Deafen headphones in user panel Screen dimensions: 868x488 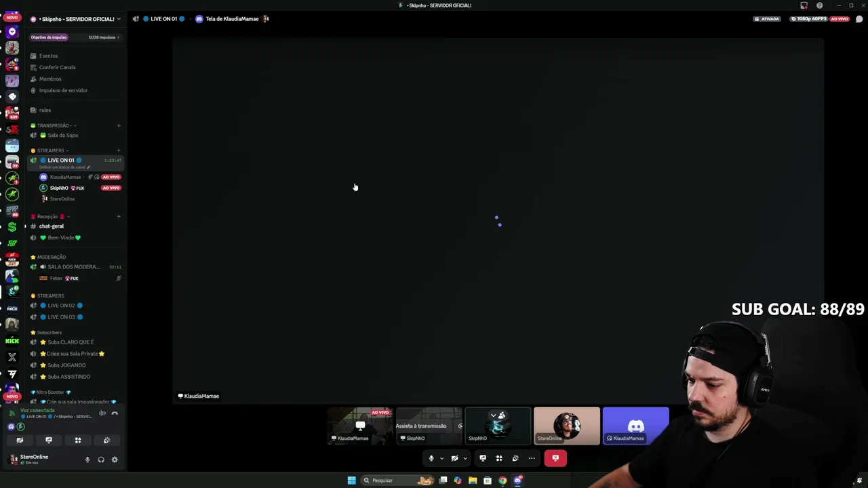coord(101,460)
